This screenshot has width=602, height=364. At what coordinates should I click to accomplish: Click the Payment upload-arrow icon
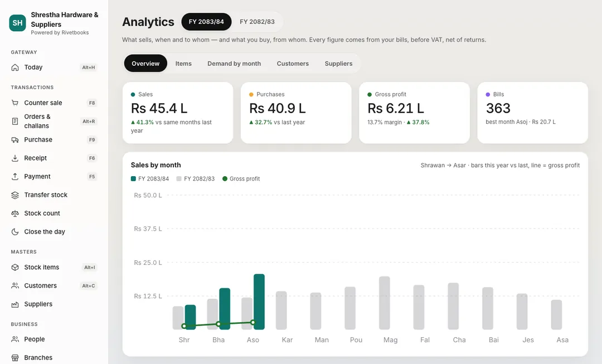(15, 177)
